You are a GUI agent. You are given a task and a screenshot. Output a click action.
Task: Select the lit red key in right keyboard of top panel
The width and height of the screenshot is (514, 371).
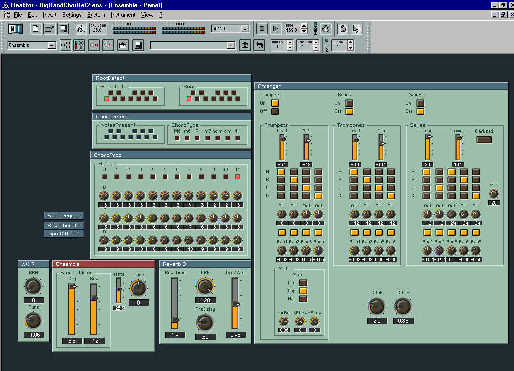pyautogui.click(x=189, y=99)
